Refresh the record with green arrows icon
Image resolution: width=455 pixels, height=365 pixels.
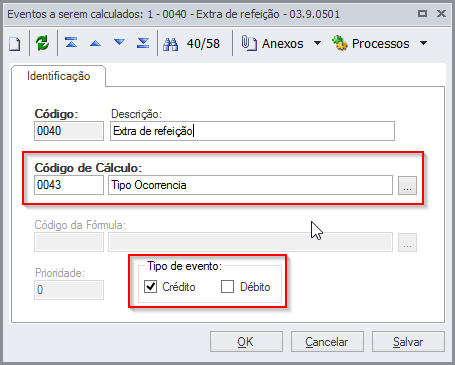pos(43,43)
